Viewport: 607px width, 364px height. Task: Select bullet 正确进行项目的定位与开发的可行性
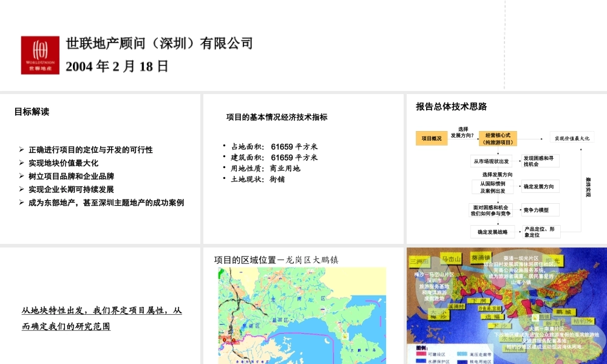(x=90, y=150)
